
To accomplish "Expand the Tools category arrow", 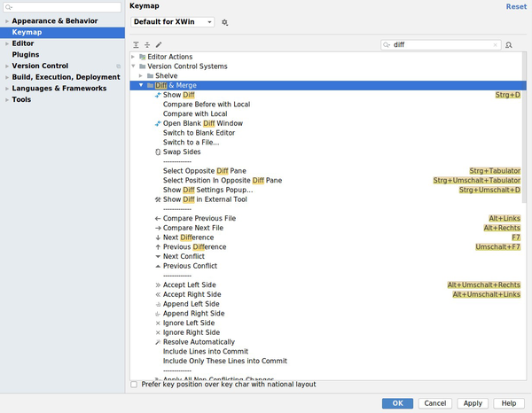I will point(7,99).
